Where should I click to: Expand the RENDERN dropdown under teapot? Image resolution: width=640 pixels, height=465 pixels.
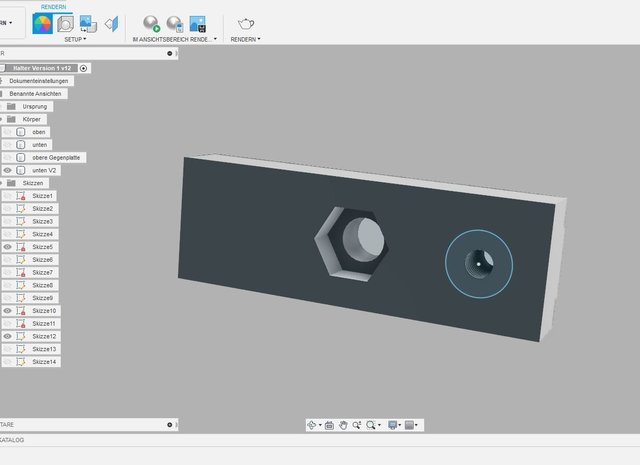pyautogui.click(x=245, y=39)
